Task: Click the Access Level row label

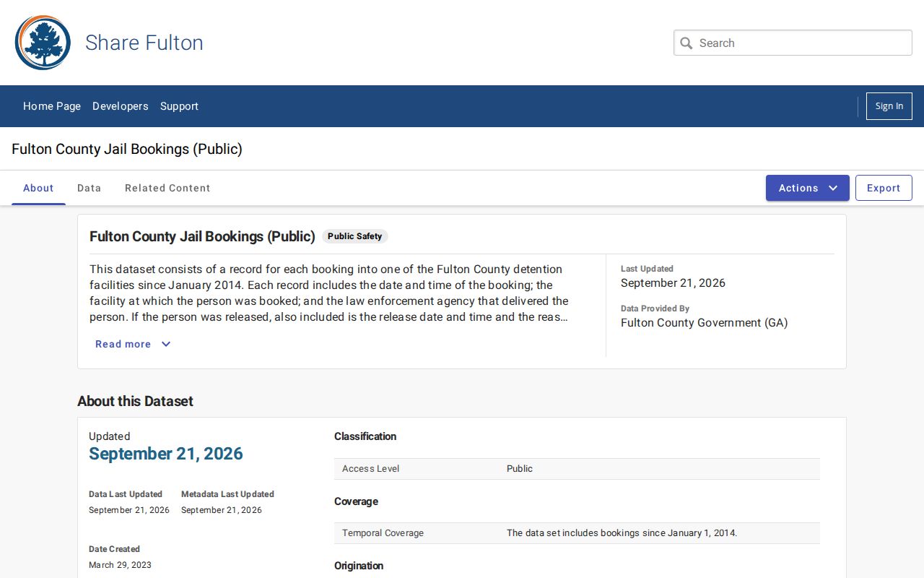Action: (371, 469)
